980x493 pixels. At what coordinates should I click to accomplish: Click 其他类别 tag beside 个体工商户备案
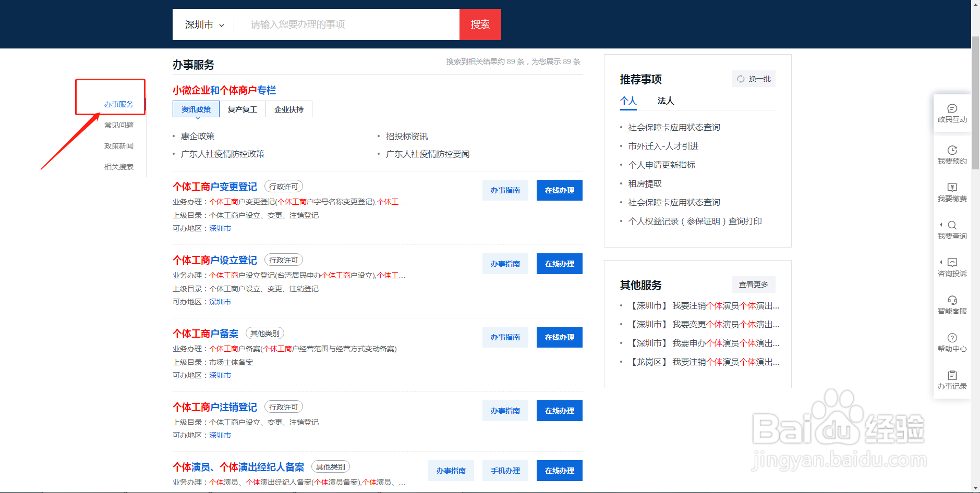pos(265,334)
